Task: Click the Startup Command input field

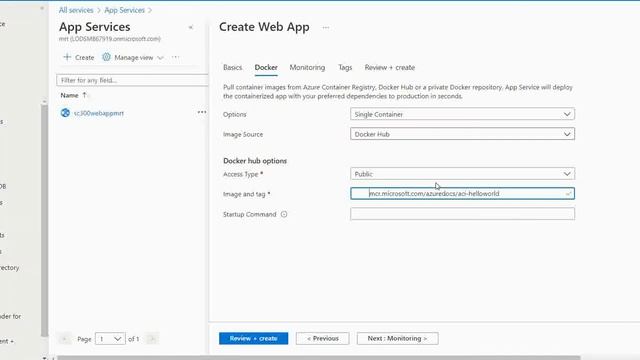Action: (x=462, y=214)
